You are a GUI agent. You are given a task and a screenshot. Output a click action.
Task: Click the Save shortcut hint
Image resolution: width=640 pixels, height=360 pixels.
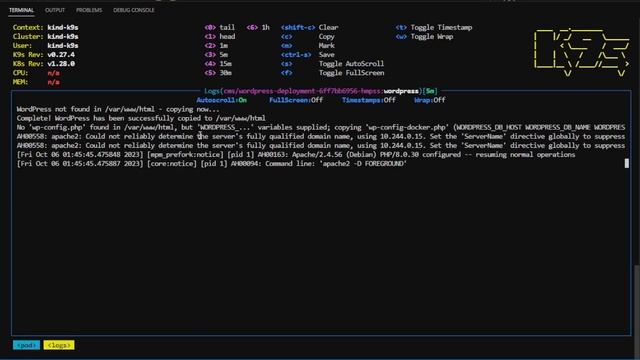click(x=308, y=54)
